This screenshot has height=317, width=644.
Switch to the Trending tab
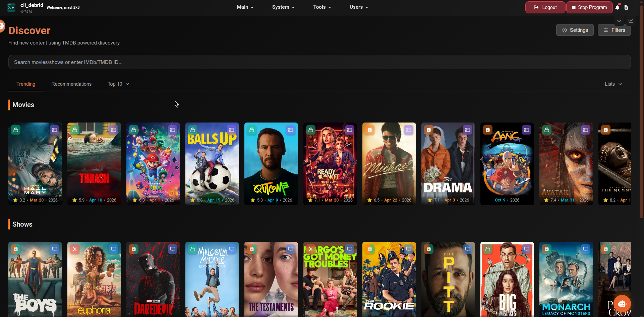pyautogui.click(x=26, y=84)
